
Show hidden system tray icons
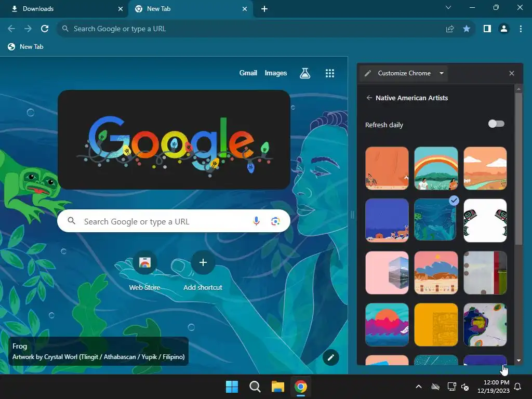pos(419,387)
